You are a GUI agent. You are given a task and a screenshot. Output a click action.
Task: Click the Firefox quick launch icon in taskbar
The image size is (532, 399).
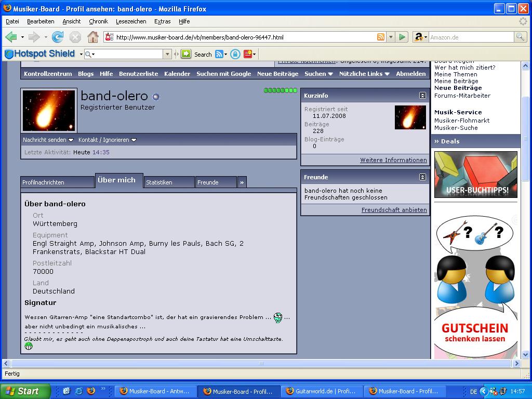[91, 391]
